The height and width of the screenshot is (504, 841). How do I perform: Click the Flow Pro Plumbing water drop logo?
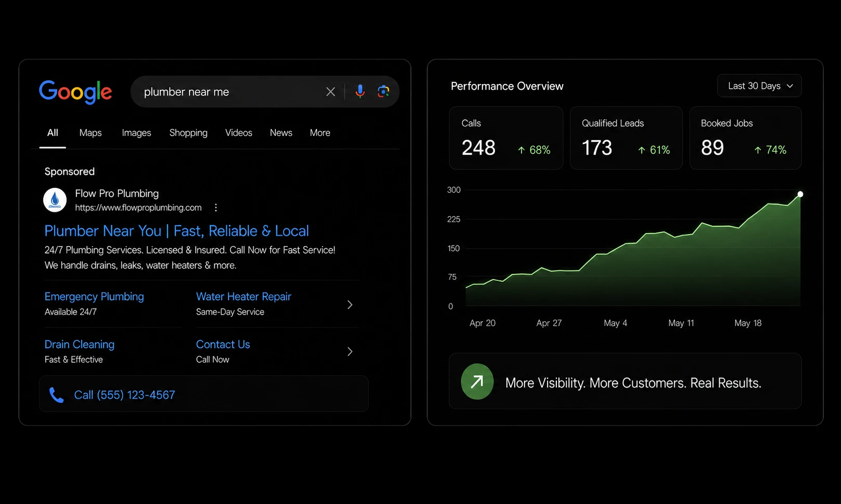pyautogui.click(x=55, y=200)
